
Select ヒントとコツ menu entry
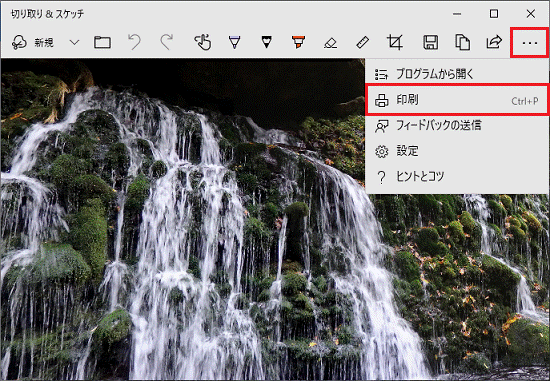[x=457, y=176]
